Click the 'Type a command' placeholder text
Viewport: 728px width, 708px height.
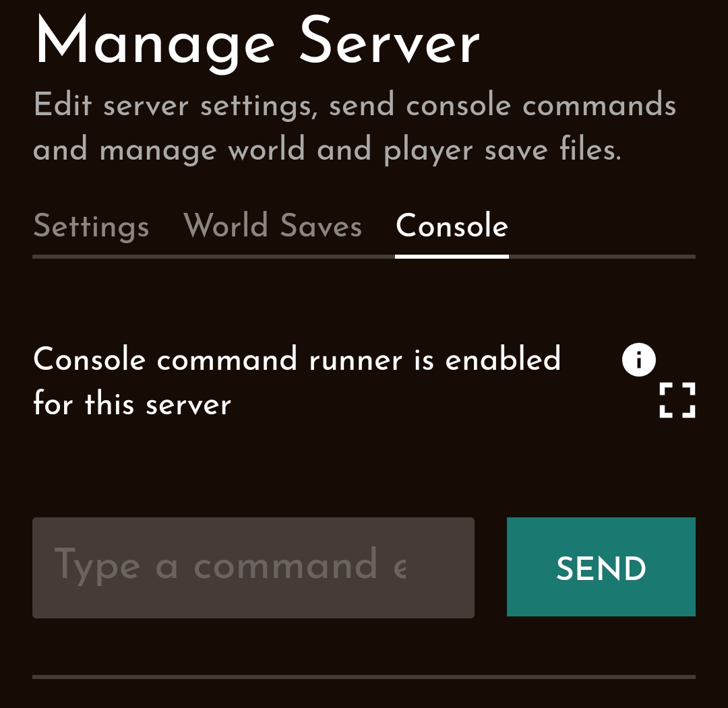point(230,565)
